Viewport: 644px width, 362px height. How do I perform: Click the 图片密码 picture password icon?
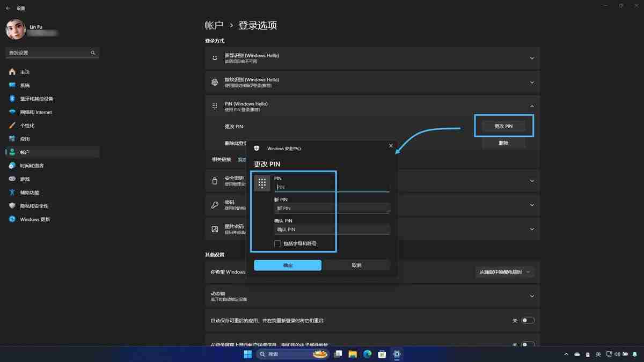215,229
